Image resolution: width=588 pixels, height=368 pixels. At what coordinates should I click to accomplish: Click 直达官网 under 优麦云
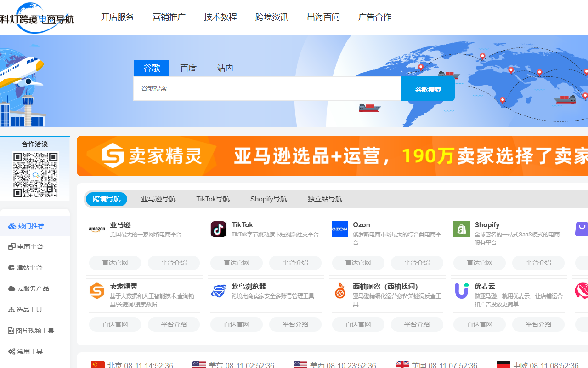[x=480, y=324]
